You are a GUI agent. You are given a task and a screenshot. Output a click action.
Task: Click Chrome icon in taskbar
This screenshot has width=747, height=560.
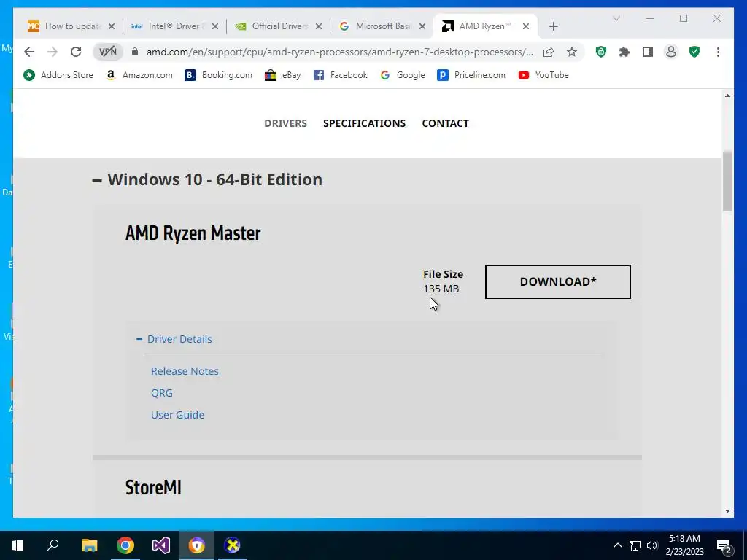[125, 545]
